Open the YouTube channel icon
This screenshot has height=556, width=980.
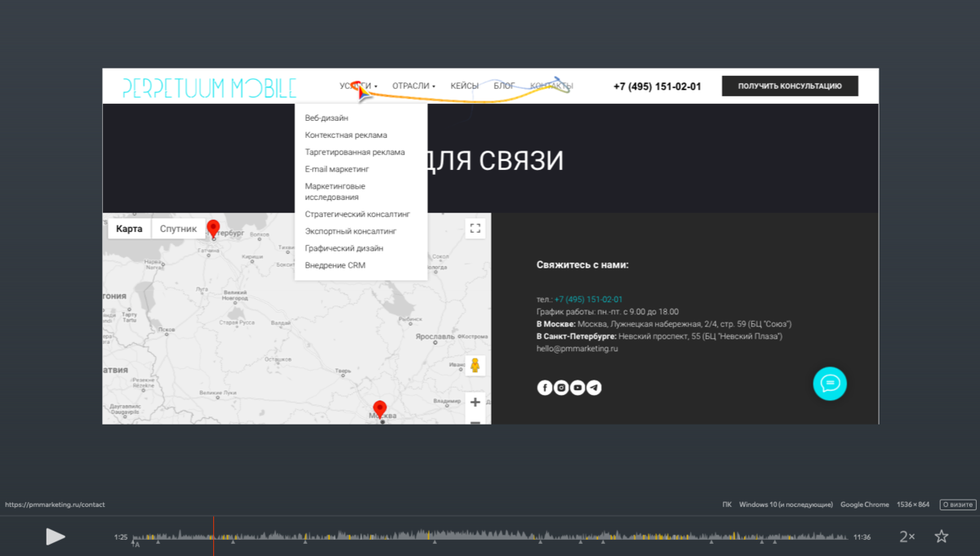[x=577, y=387]
